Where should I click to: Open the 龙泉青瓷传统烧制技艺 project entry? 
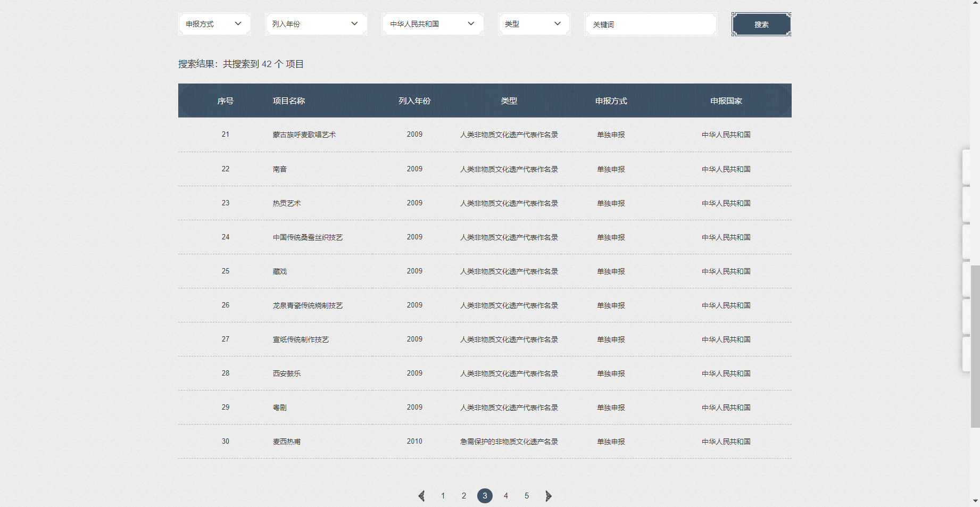(x=308, y=305)
